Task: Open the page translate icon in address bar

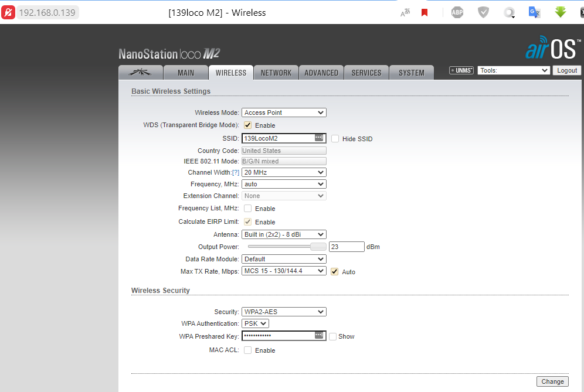Action: 405,13
